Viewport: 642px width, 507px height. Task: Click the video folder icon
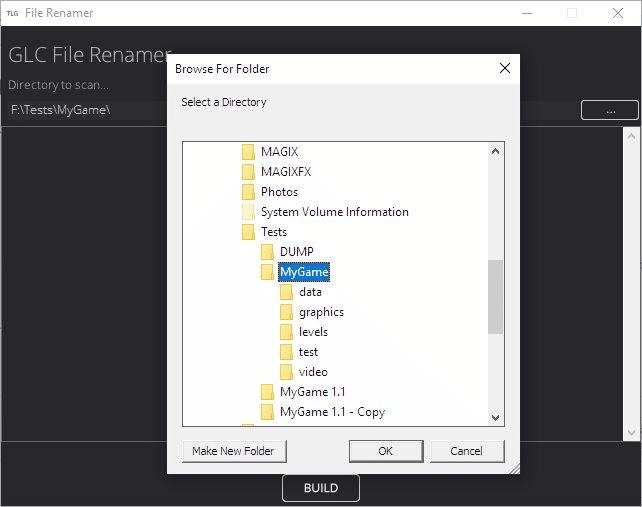287,372
